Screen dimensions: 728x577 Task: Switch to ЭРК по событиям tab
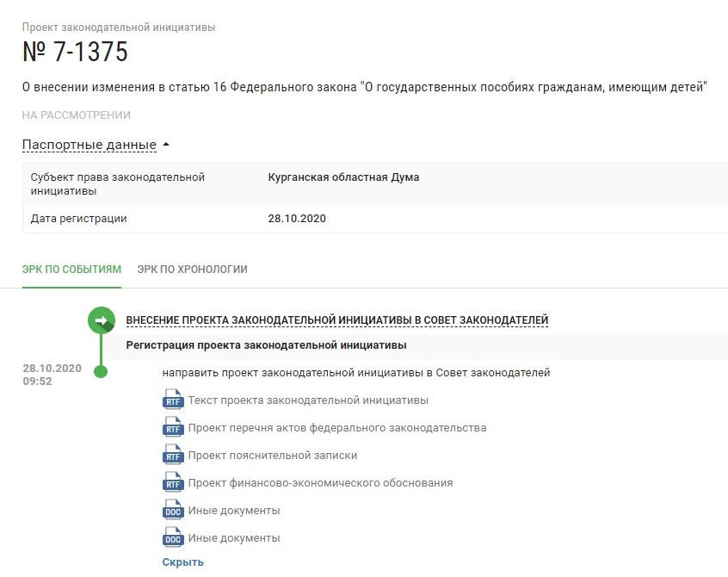[x=71, y=269]
